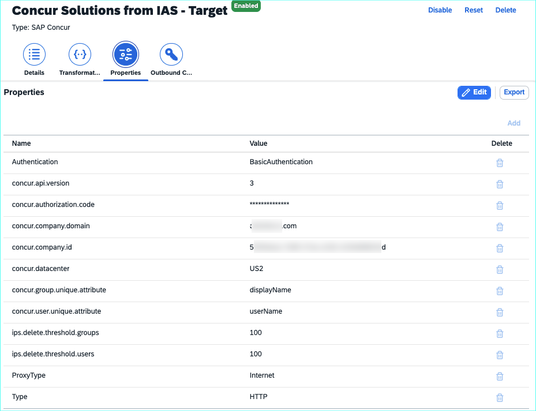Open the Outbound Certificate wrench icon
Screen dimensions: 536x411
tap(171, 54)
